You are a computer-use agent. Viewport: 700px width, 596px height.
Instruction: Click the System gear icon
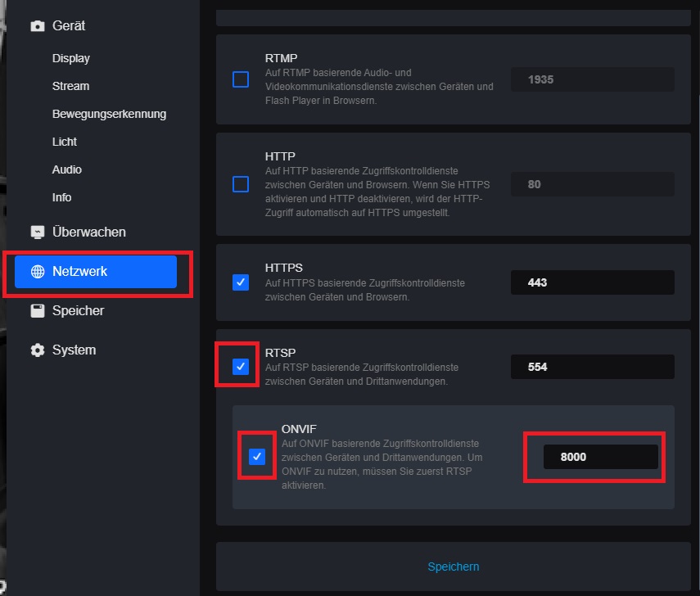pyautogui.click(x=37, y=350)
